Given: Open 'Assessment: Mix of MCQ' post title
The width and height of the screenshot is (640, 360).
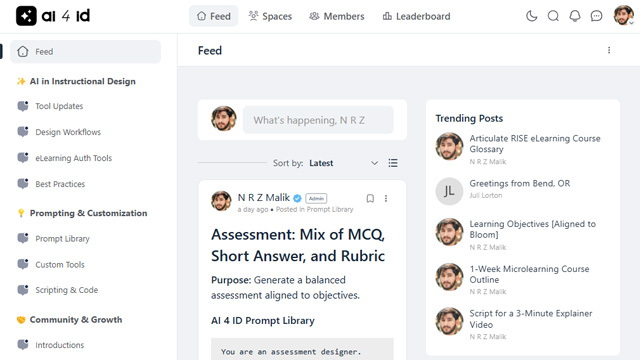Looking at the screenshot, I should 298,245.
